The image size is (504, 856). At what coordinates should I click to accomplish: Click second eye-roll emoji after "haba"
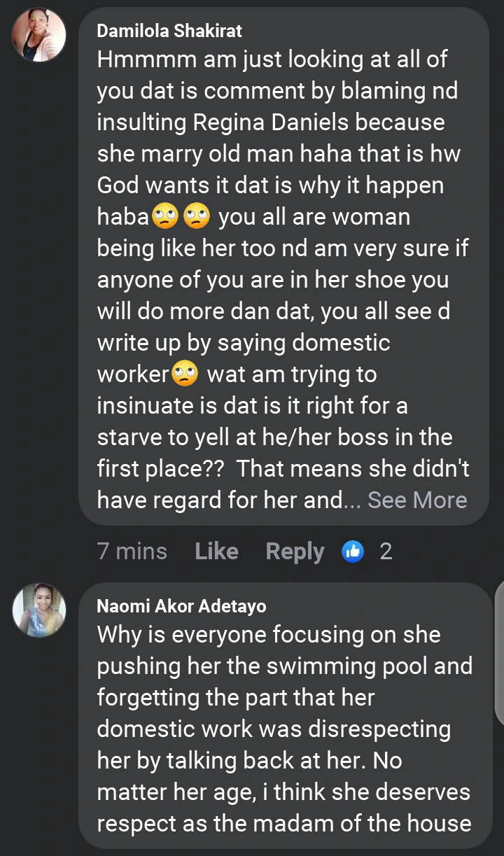pyautogui.click(x=197, y=217)
